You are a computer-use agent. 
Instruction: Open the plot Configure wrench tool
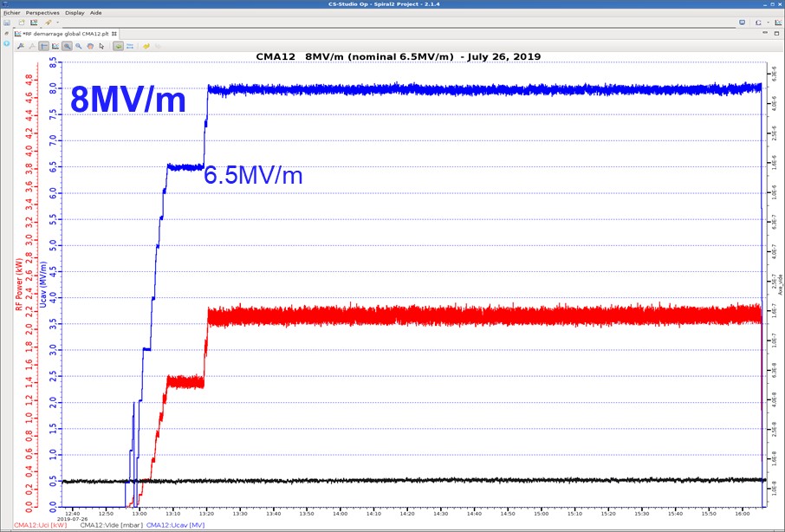21,46
